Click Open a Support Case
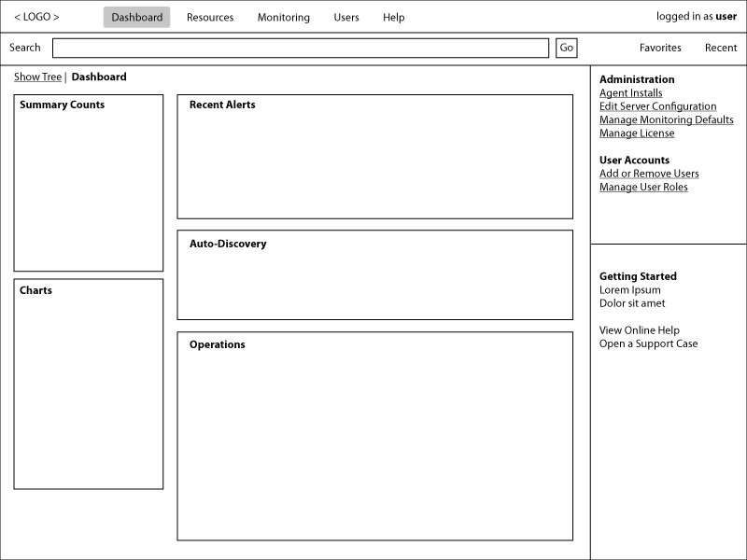Viewport: 747px width, 560px height. tap(648, 343)
